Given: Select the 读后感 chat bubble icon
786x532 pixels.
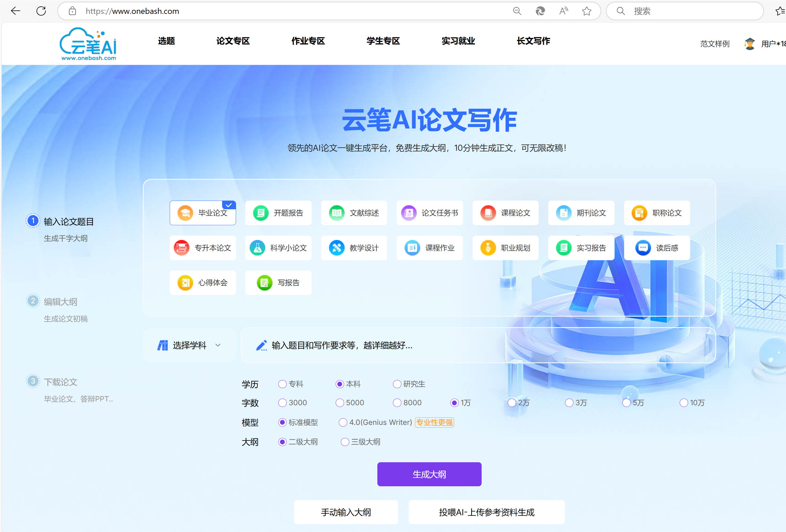Looking at the screenshot, I should [643, 248].
